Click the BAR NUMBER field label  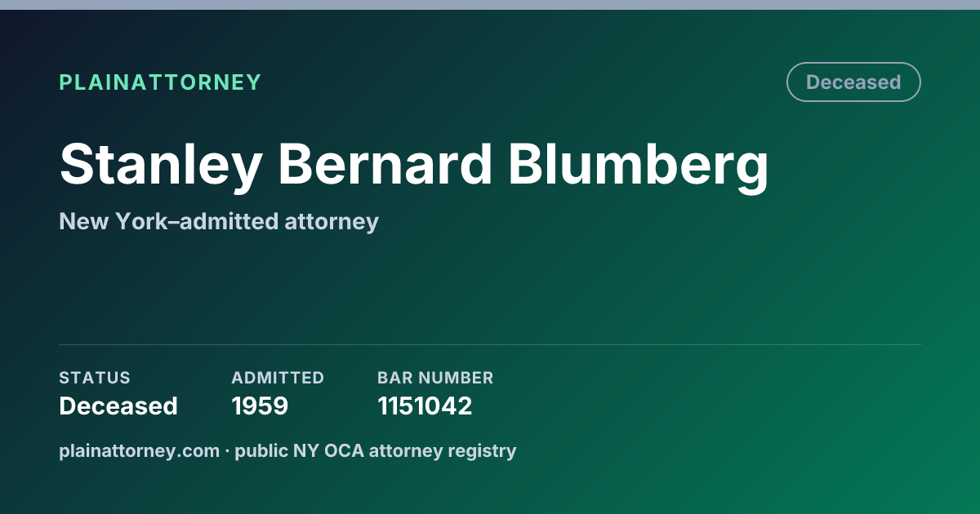pos(435,378)
